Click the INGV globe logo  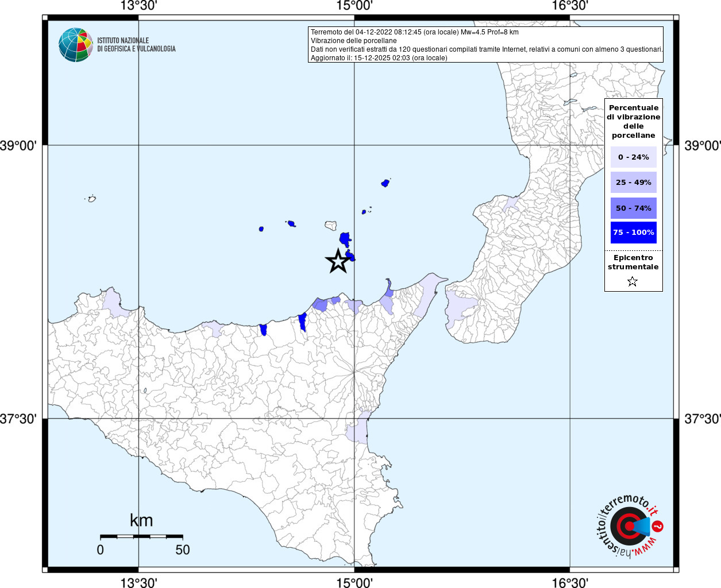tap(75, 45)
